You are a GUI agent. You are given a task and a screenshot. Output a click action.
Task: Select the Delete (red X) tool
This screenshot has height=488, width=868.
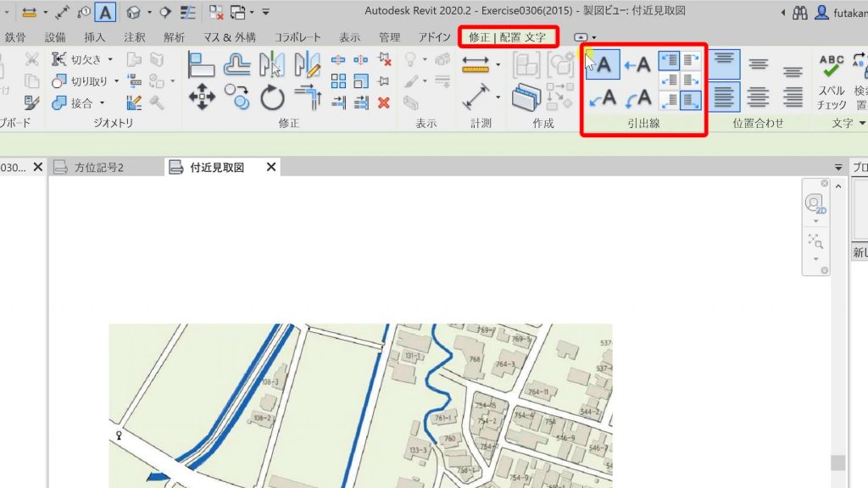coord(383,102)
